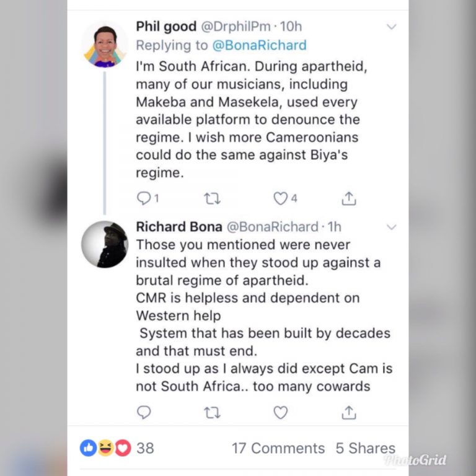Reply to Phil good's tweet
The width and height of the screenshot is (476, 476).
(144, 198)
